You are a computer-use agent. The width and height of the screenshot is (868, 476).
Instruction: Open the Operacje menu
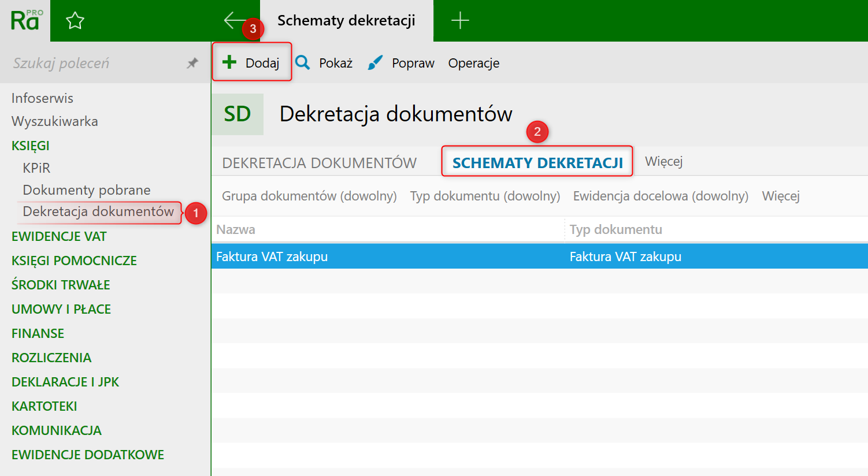(x=474, y=63)
